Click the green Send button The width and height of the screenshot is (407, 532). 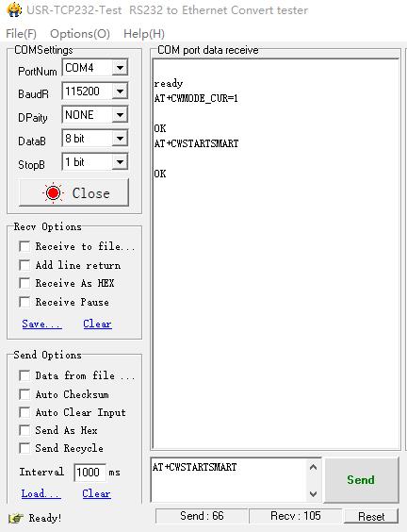click(x=361, y=480)
